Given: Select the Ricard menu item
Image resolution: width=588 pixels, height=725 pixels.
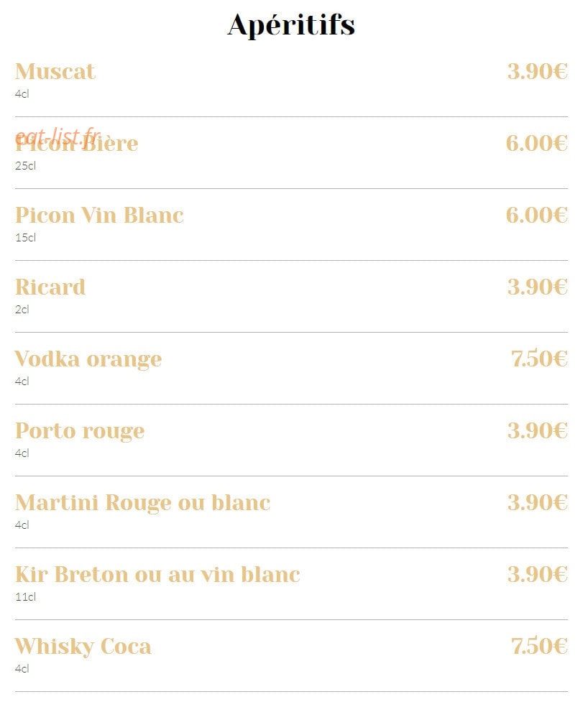Looking at the screenshot, I should [50, 287].
